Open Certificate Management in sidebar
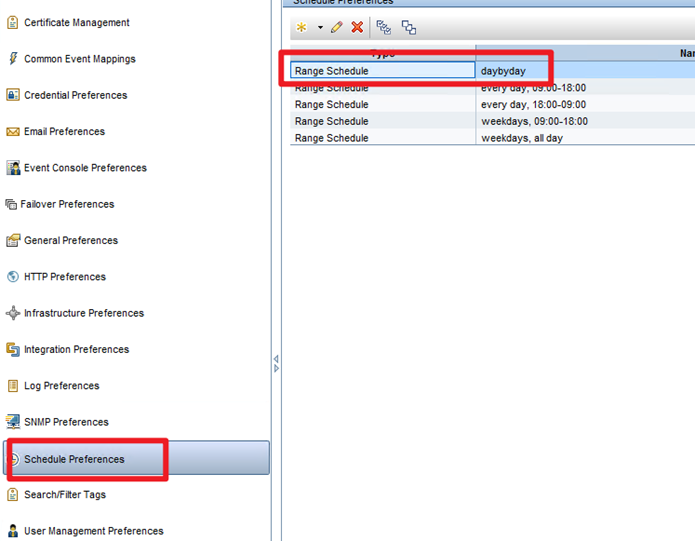 point(76,23)
